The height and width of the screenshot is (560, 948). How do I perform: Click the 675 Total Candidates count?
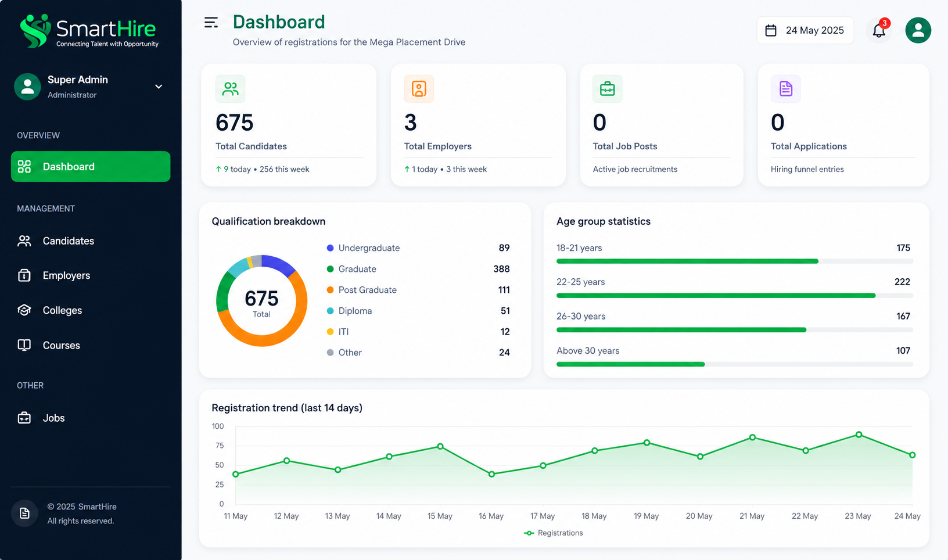(x=235, y=123)
